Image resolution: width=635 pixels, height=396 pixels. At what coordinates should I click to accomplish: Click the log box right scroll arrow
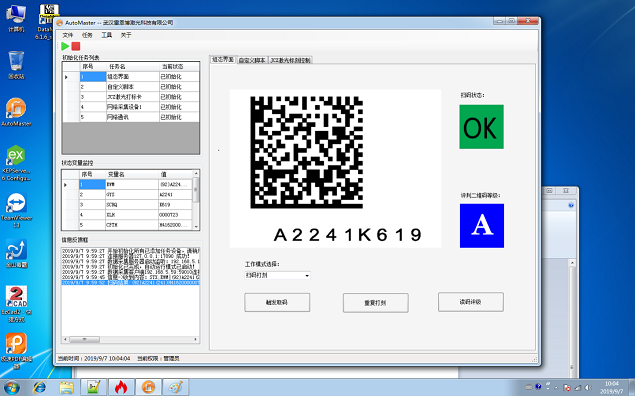(x=196, y=339)
